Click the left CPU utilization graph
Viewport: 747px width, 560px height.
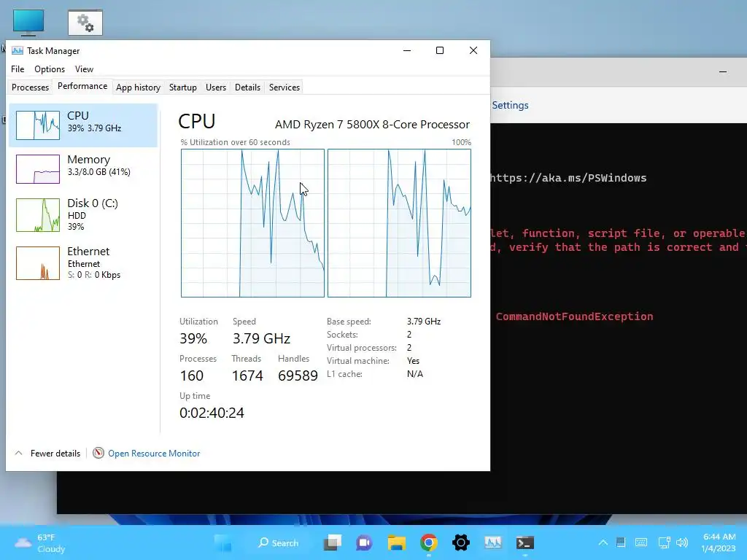(x=252, y=223)
